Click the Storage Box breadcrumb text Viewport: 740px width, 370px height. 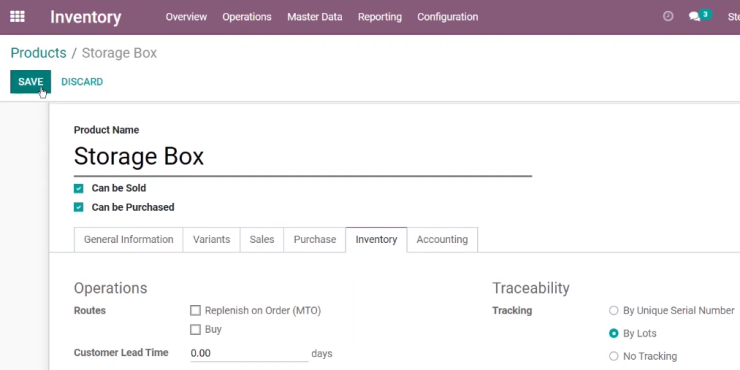119,53
